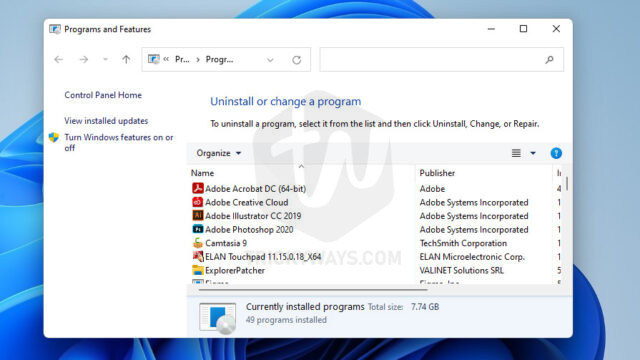Select the ELAN Touchpad program icon
640x360 pixels.
pos(198,256)
